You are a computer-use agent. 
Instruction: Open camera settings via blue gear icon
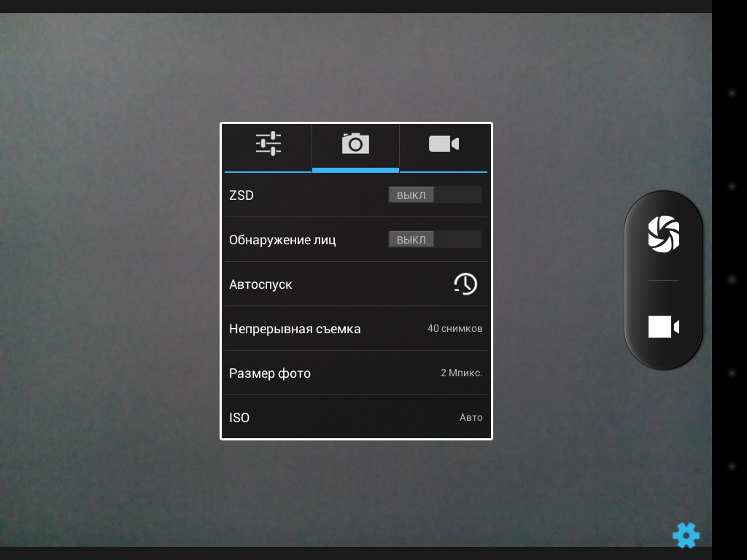pos(686,535)
